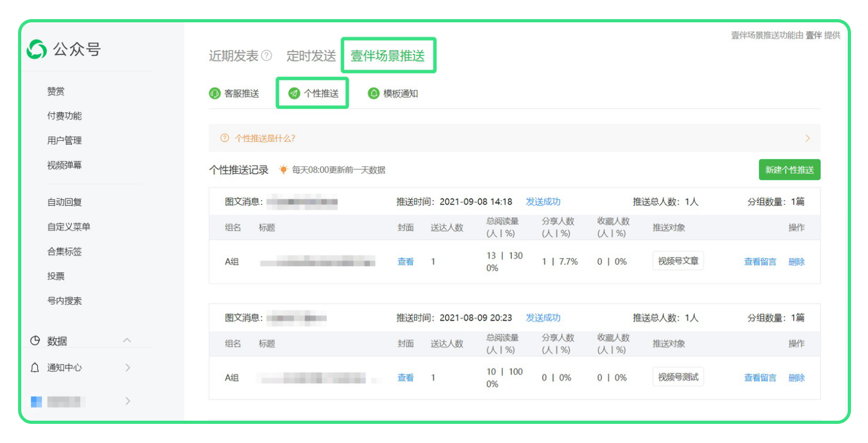Click the 壹伴场景推送功能由 壹伴 提供 note

pos(786,35)
